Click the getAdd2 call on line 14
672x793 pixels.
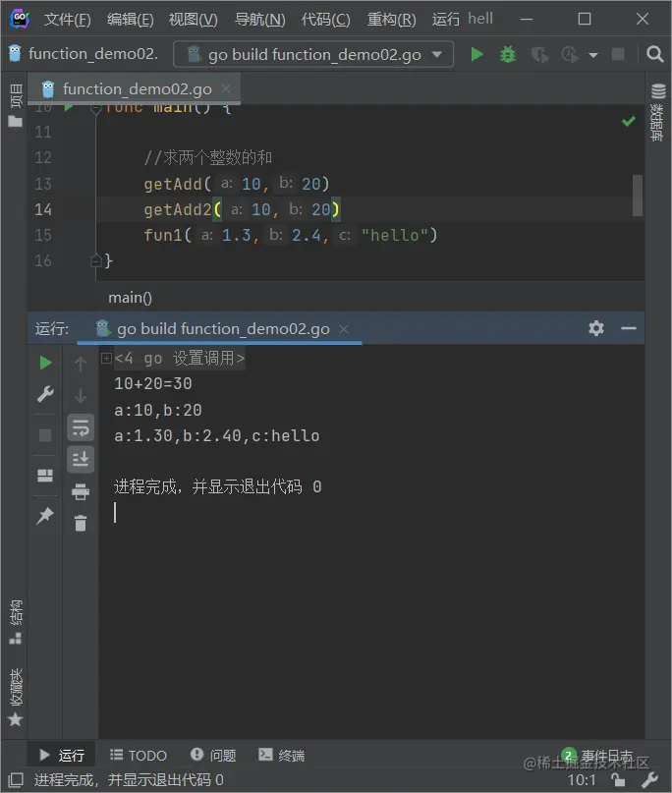pyautogui.click(x=178, y=209)
